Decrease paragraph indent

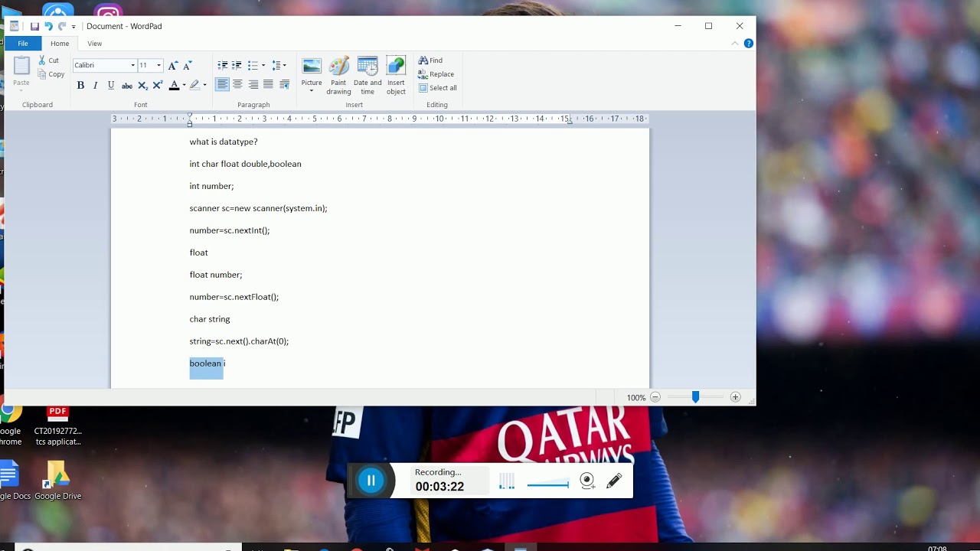click(x=222, y=65)
